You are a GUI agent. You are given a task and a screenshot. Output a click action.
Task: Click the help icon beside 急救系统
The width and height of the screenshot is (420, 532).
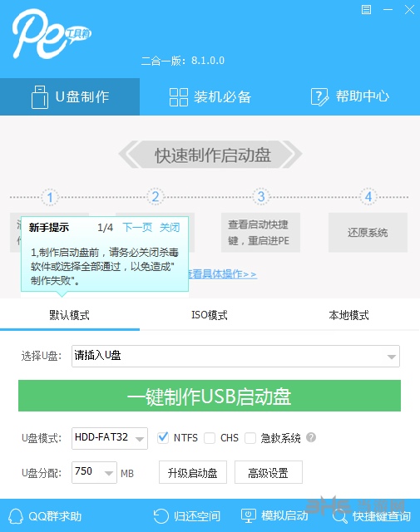pyautogui.click(x=311, y=437)
